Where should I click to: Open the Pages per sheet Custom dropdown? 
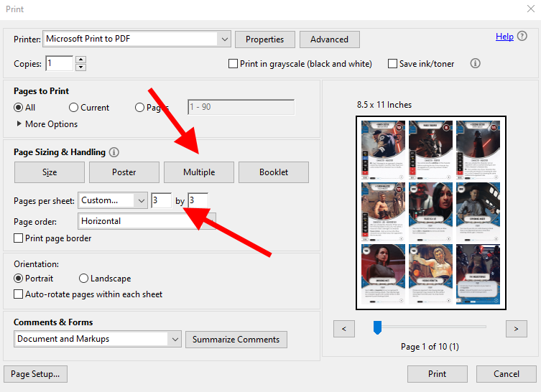(113, 200)
